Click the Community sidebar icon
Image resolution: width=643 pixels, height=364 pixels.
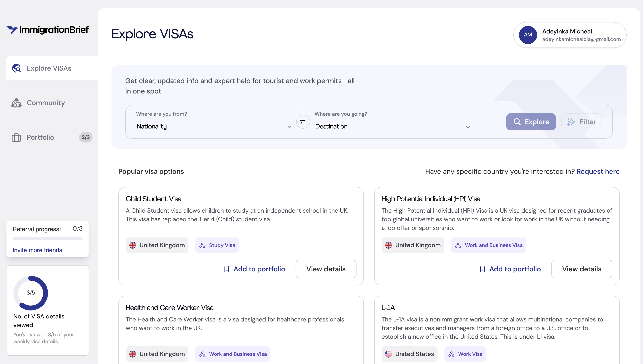click(x=16, y=103)
